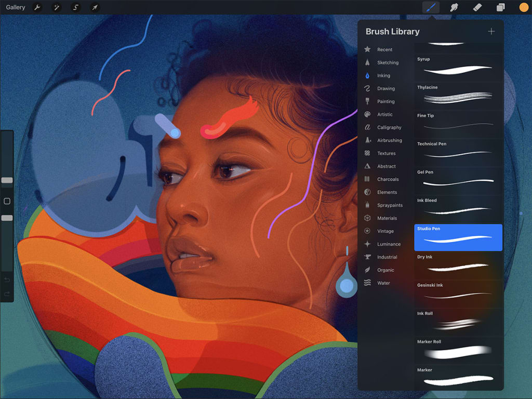Go back to the Gallery
This screenshot has height=399, width=532.
(x=15, y=7)
